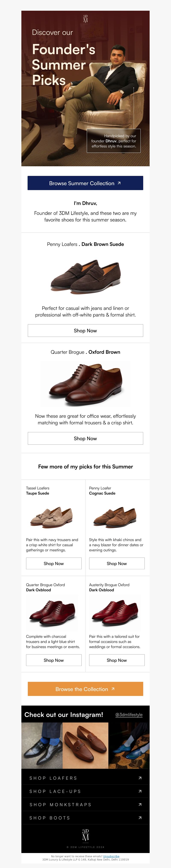Image resolution: width=171 pixels, height=868 pixels.
Task: Open the @3dmlifestyle Instagram link
Action: 129,714
